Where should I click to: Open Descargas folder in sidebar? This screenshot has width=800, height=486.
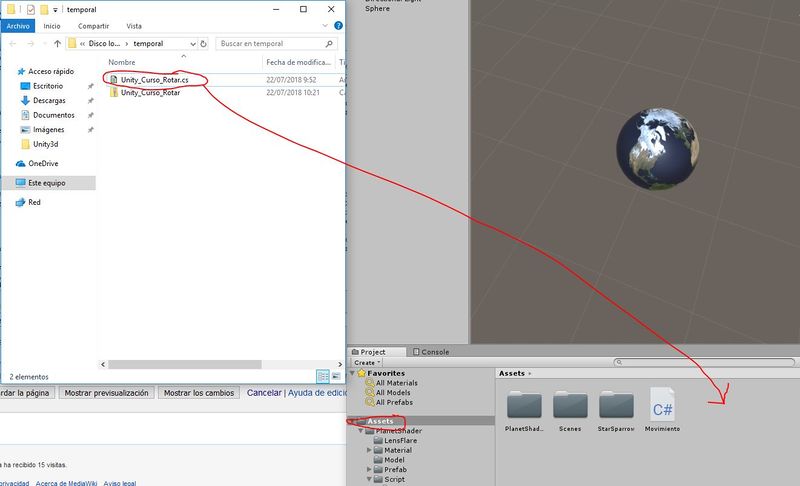point(49,100)
